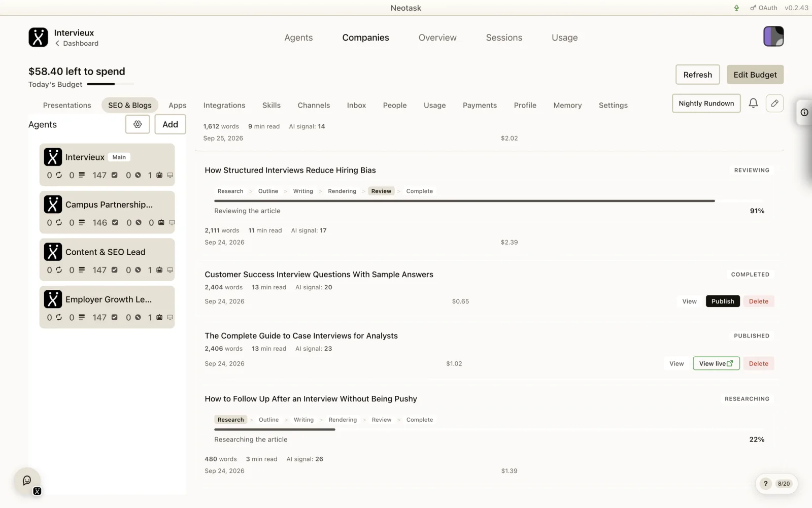Switch to the Presentations tab
This screenshot has height=508, width=812.
coord(67,105)
